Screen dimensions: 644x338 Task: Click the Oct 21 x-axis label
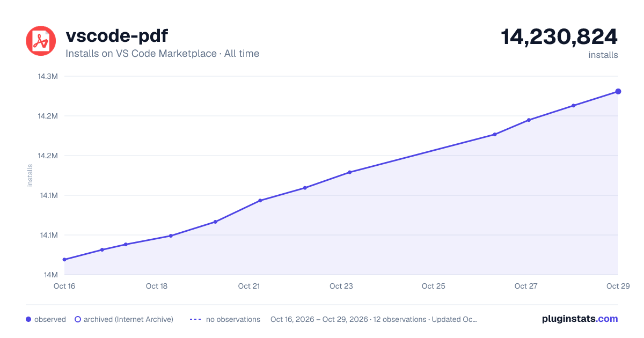point(249,286)
